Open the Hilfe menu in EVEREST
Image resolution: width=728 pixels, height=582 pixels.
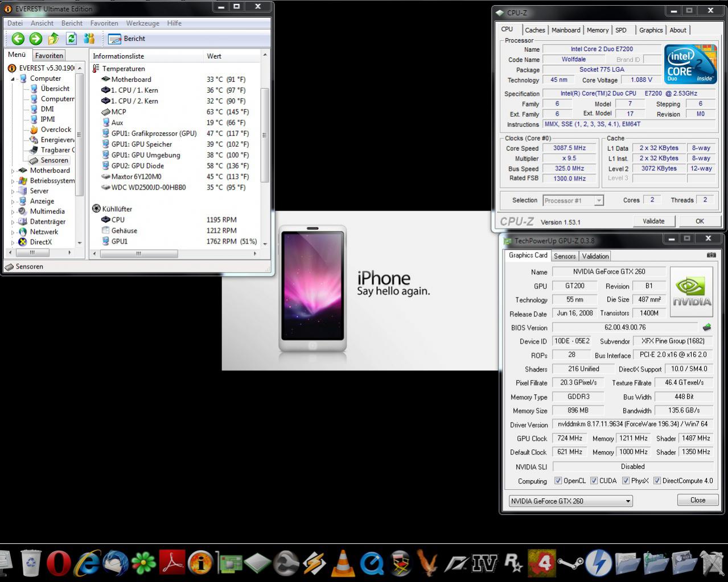(174, 23)
